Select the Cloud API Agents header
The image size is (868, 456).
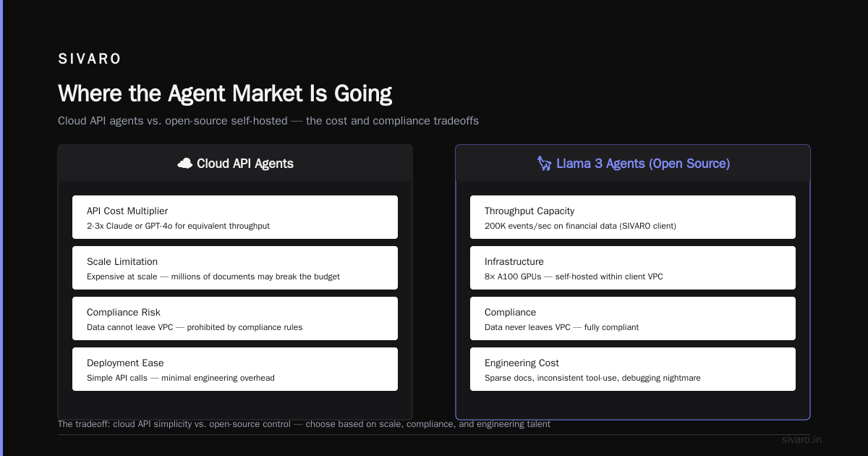coord(235,164)
